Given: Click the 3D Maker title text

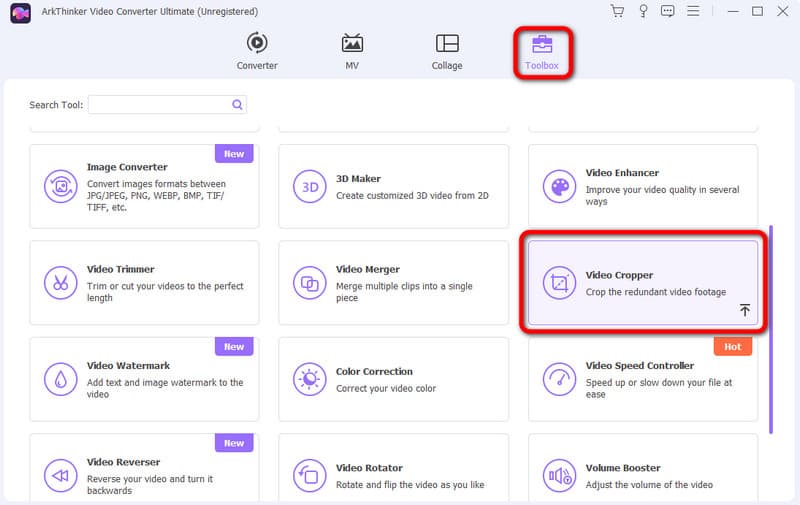Looking at the screenshot, I should pos(358,179).
